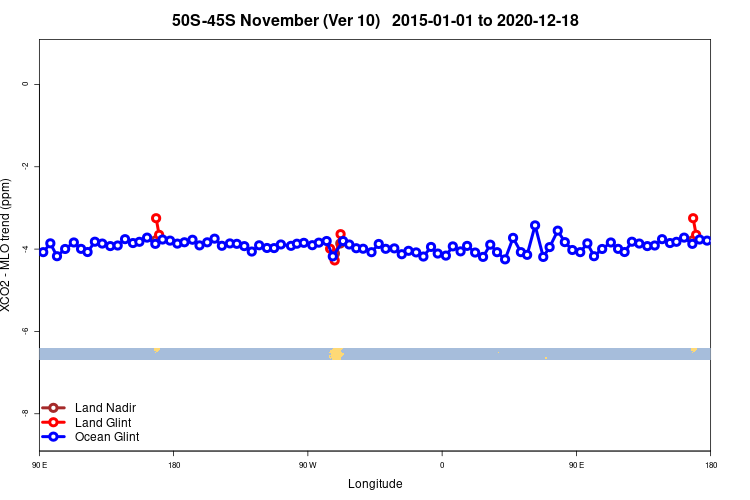The height and width of the screenshot is (500, 750).
Task: Click the topmost red point at far right
Action: click(693, 218)
